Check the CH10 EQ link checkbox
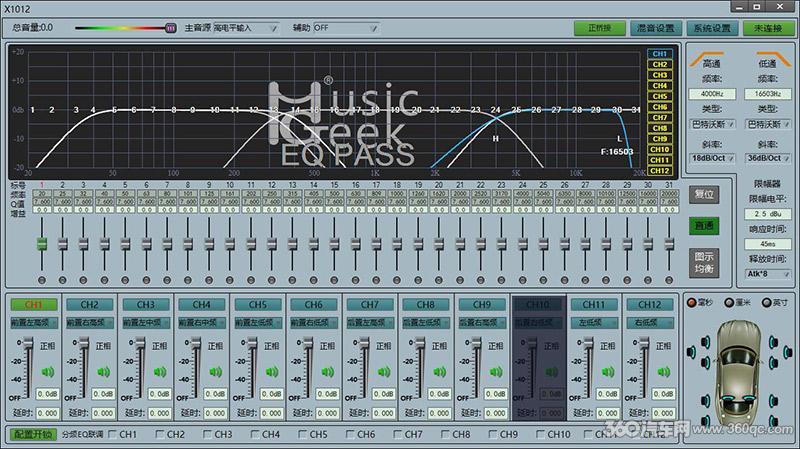 point(540,434)
